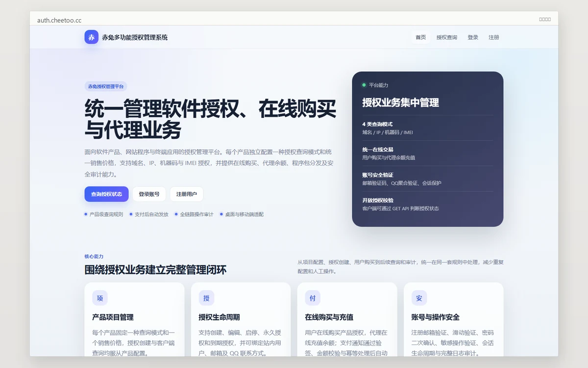Viewport: 588px width, 368px height.
Task: Click the 登录账号 button
Action: 149,194
